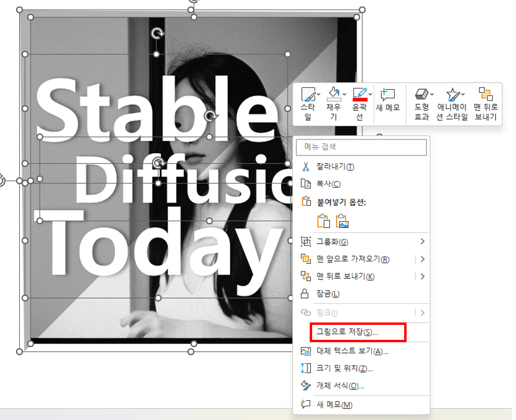Expand 맨 뒤로 보내기(K) submenu arrow
The width and height of the screenshot is (516, 420).
(x=423, y=276)
